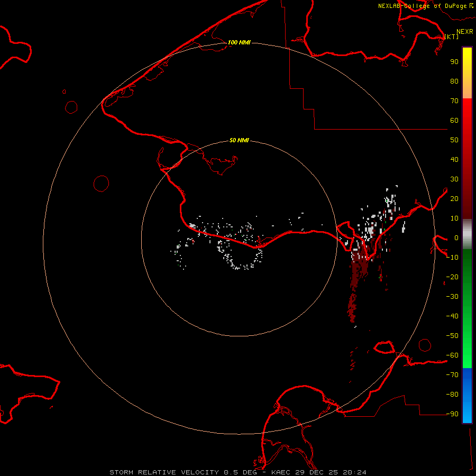Click the 0 value on the velocity scale

[456, 238]
